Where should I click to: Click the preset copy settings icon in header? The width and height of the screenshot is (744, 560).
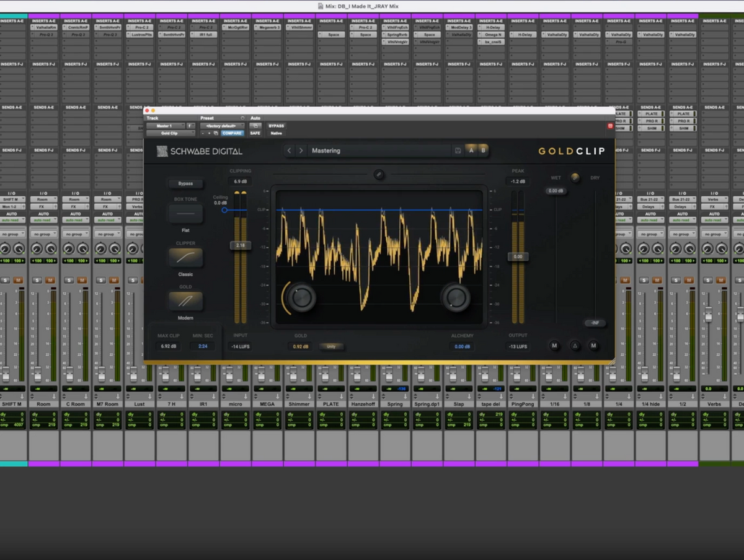click(216, 133)
